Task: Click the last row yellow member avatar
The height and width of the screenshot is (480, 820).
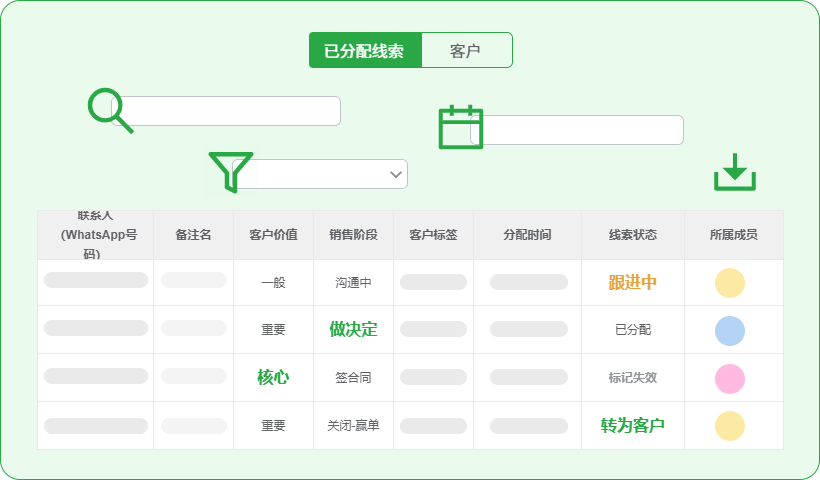Action: (730, 426)
